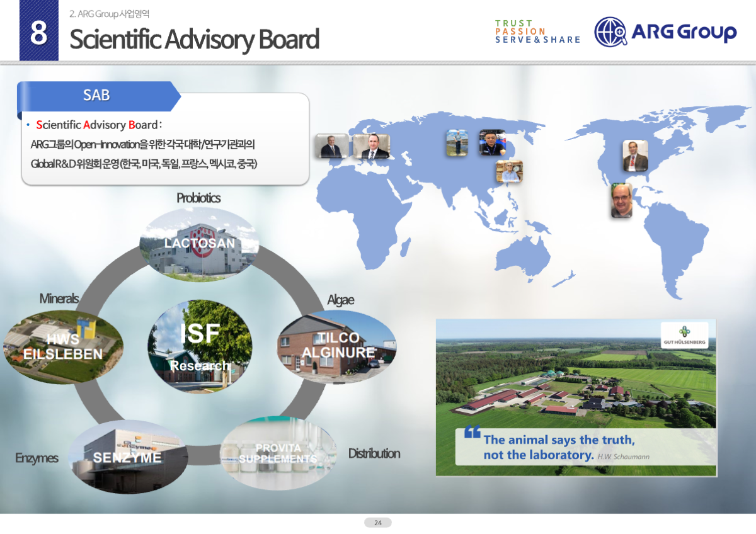Click the leftmost advisor portrait over Europe
This screenshot has height=534, width=756.
(331, 146)
